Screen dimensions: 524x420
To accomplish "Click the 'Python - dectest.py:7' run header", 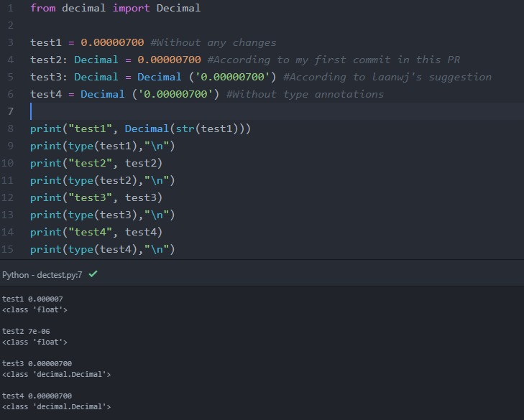I will [x=42, y=275].
